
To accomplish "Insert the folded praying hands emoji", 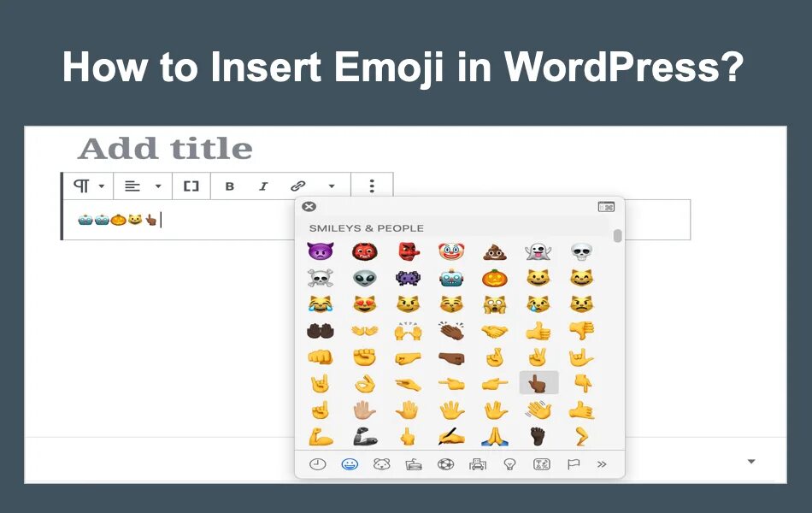I will [495, 436].
